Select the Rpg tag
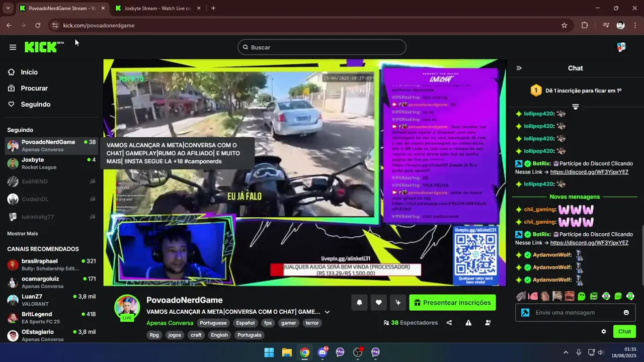Viewport: 644px width, 362px height. 154,335
